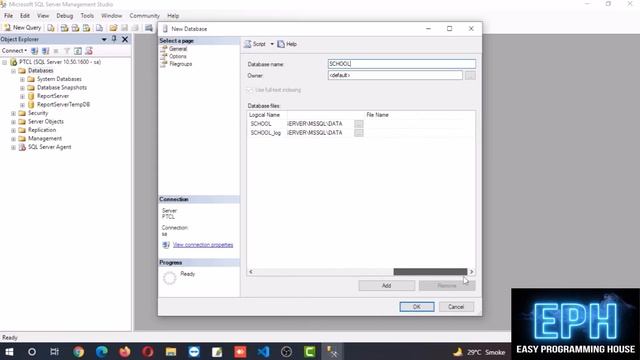This screenshot has width=640, height=360.
Task: Click the scrollbar right arrow in files grid
Action: (x=471, y=272)
